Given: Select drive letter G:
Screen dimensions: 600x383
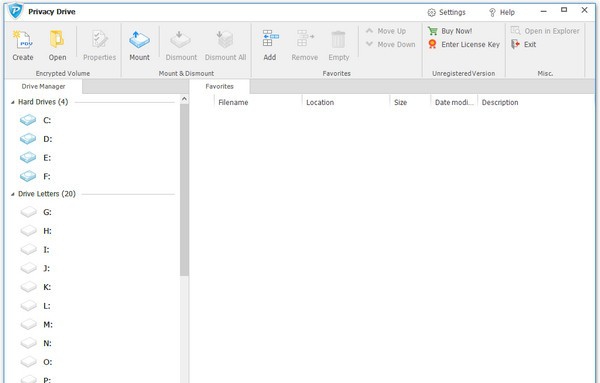Looking at the screenshot, I should point(36,212).
